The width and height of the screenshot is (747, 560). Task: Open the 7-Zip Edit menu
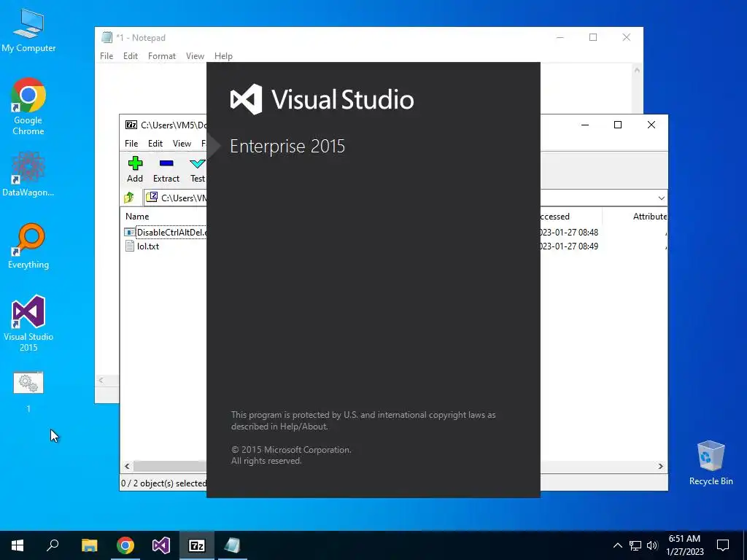click(x=155, y=144)
